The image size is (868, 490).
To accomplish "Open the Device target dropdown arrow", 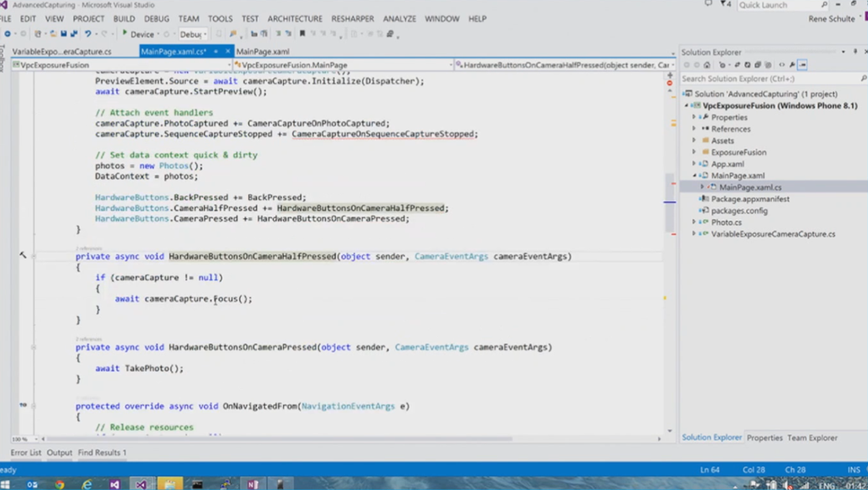I will (159, 34).
